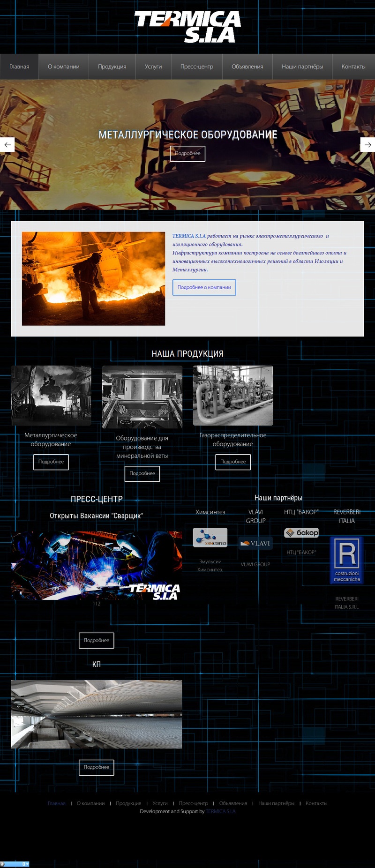Advance slider with right arrow
Image resolution: width=375 pixels, height=868 pixels.
[367, 145]
